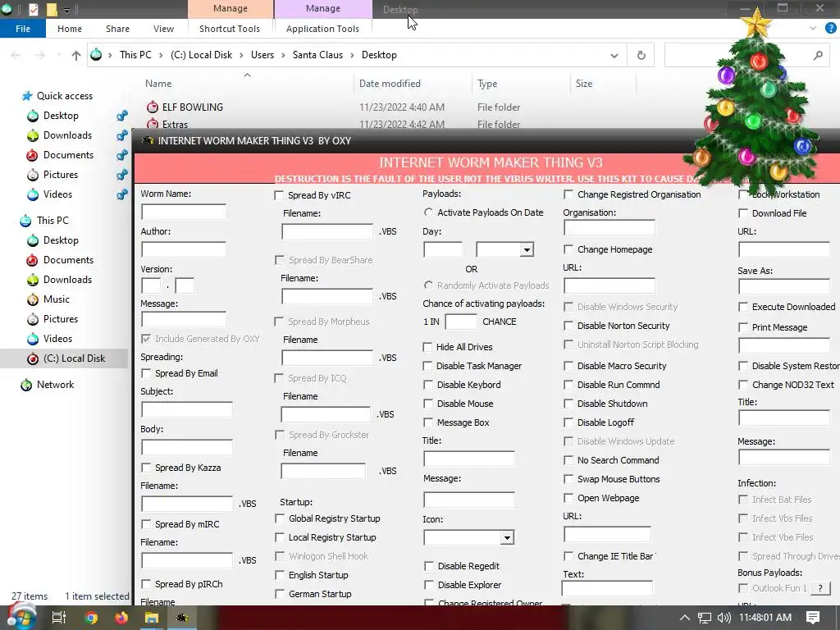The width and height of the screenshot is (840, 630).
Task: Click This PC in navigation pane
Action: 52,221
